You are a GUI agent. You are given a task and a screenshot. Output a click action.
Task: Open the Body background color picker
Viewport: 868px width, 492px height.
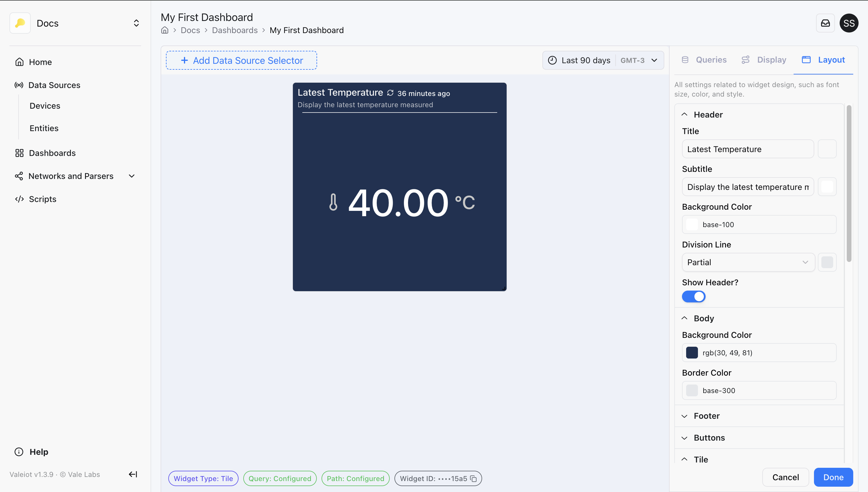(x=692, y=352)
